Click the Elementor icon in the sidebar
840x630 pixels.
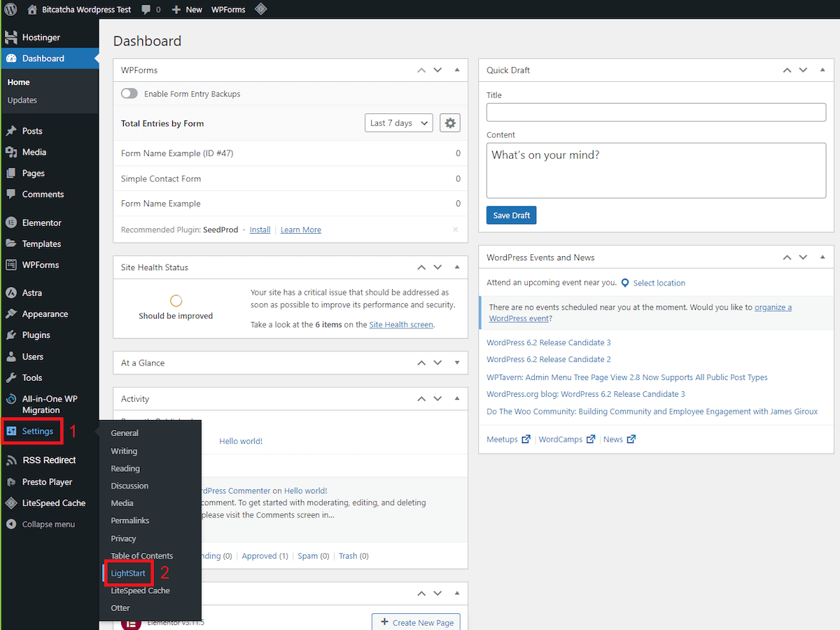coord(11,223)
